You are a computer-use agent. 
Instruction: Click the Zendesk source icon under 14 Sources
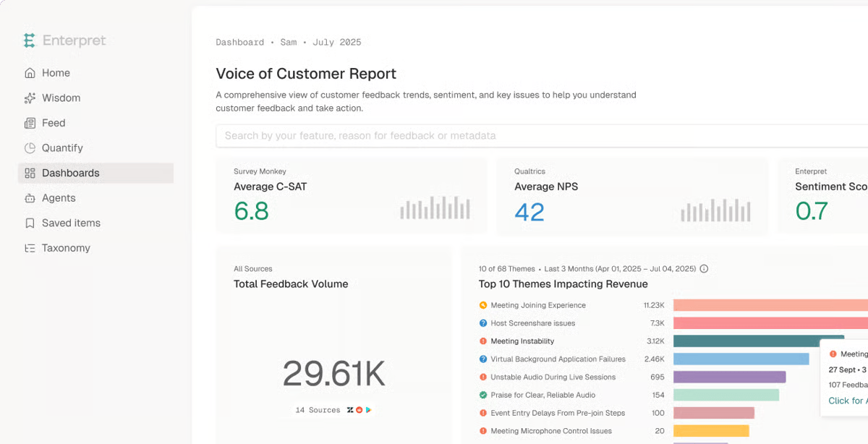350,410
